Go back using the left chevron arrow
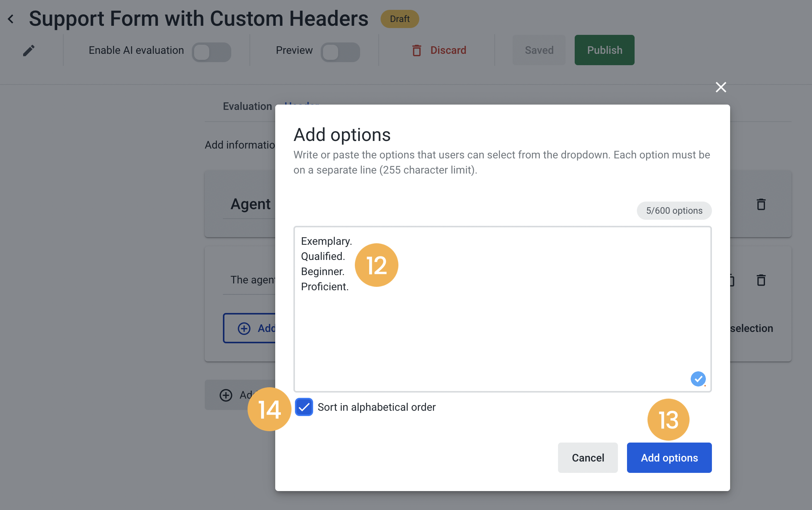This screenshot has width=812, height=510. tap(11, 19)
